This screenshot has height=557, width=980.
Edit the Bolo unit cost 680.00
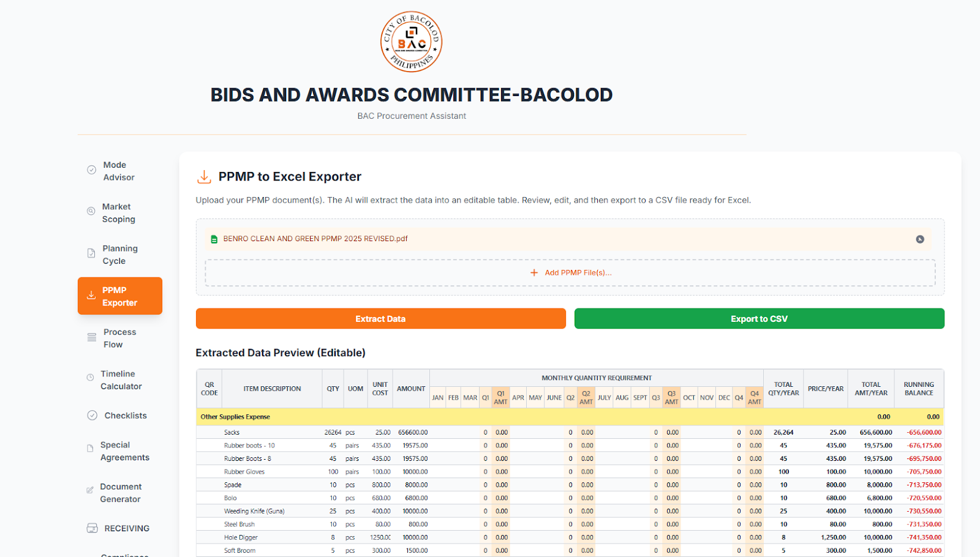pyautogui.click(x=380, y=498)
